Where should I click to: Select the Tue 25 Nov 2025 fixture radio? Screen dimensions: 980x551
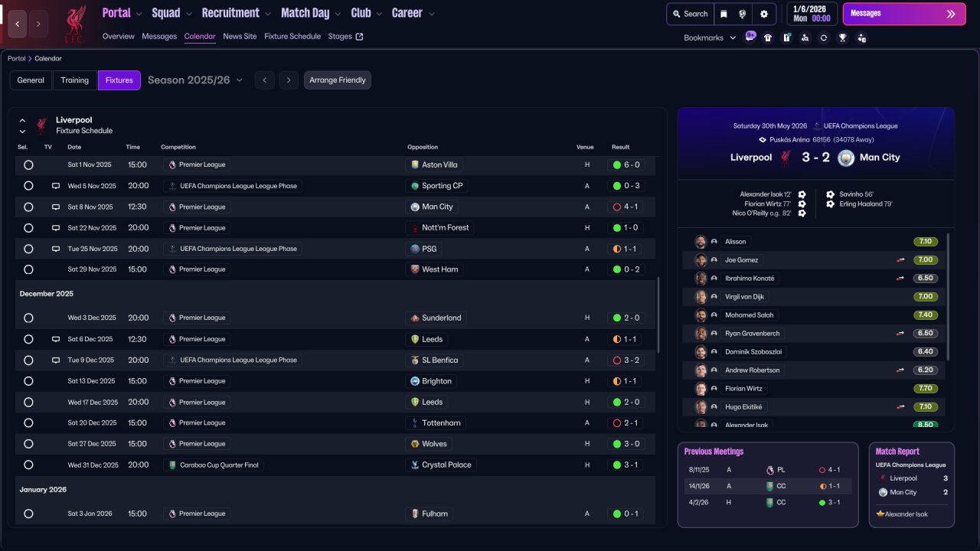pos(28,249)
